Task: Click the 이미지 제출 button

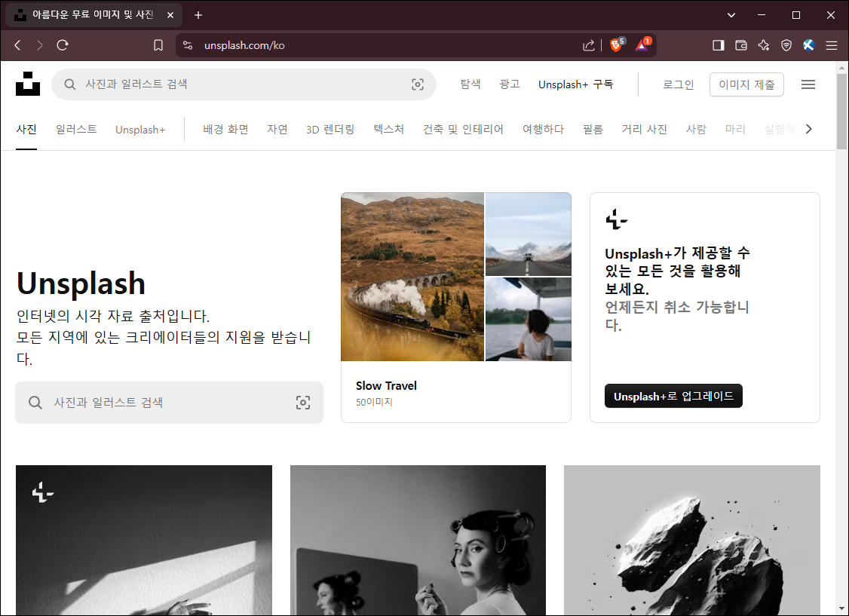Action: (x=746, y=84)
